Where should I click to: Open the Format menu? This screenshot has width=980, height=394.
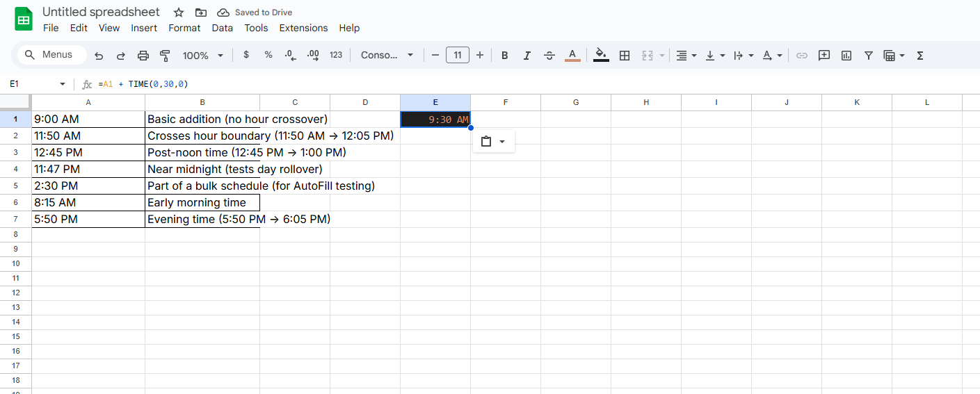click(x=184, y=28)
